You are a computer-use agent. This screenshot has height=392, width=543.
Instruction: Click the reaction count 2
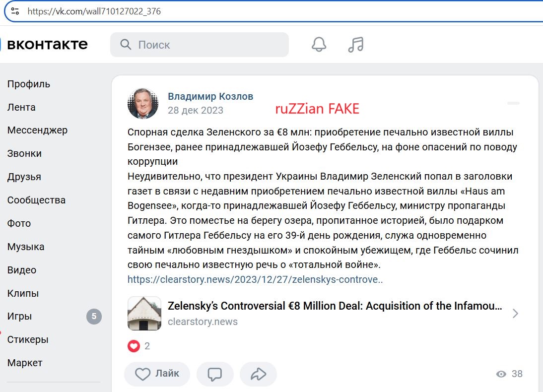147,346
